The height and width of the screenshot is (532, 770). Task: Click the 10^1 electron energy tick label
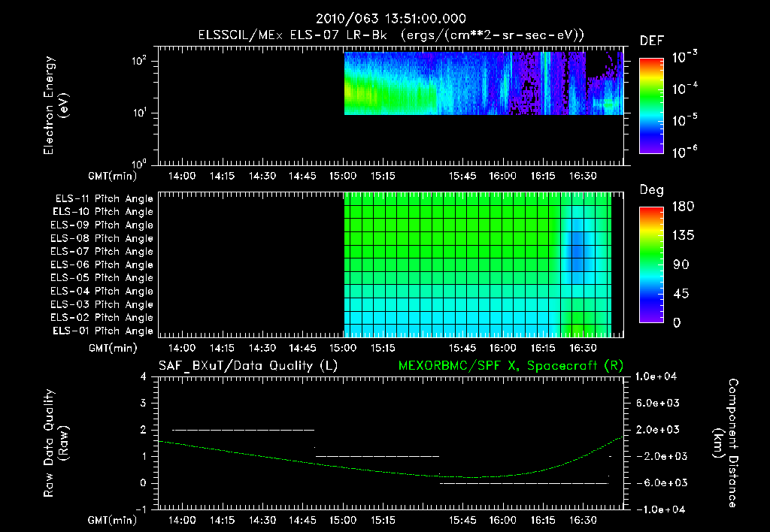click(x=139, y=113)
